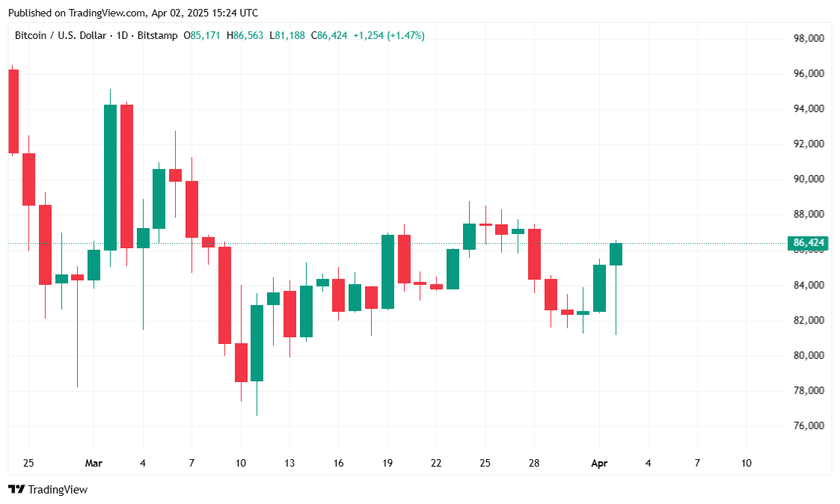Image resolution: width=840 pixels, height=504 pixels.
Task: Select the Bitcoin / U.S. Dollar symbol title
Action: click(x=60, y=35)
